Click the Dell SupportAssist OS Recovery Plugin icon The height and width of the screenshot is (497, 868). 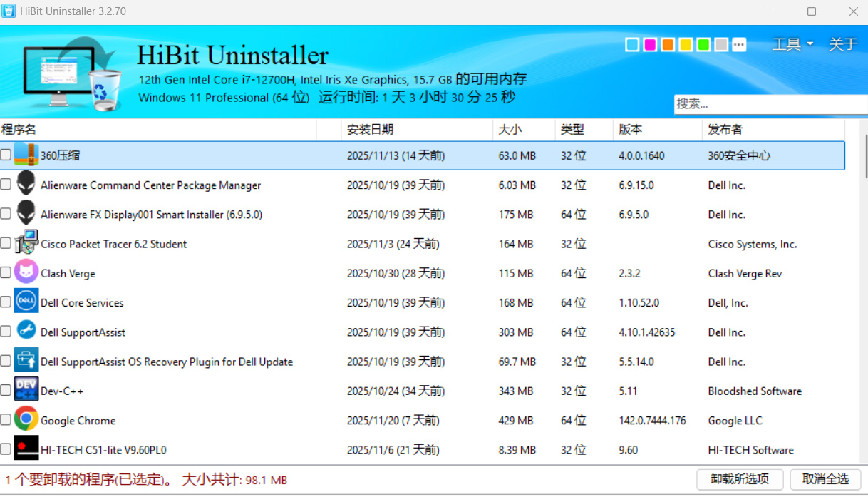tap(26, 361)
